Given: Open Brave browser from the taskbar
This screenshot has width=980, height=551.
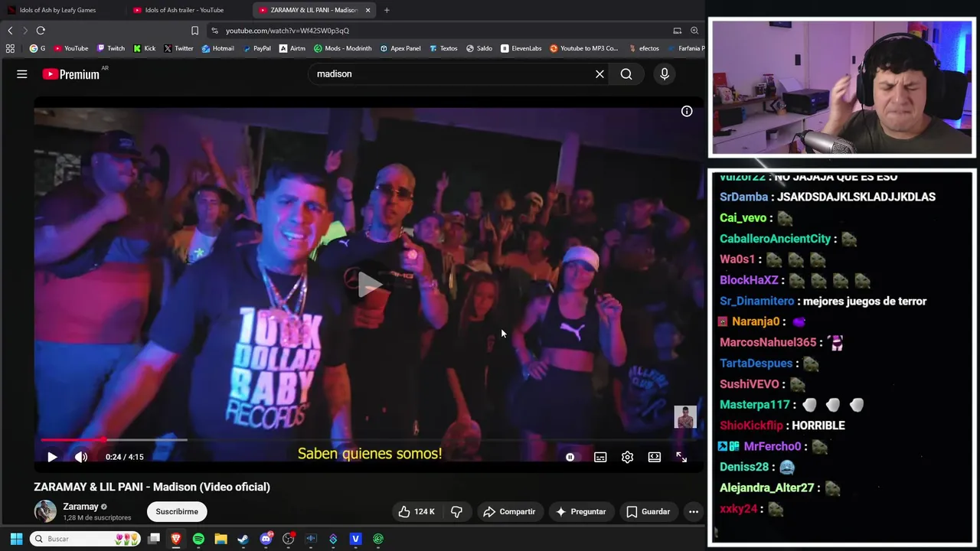Looking at the screenshot, I should [176, 539].
